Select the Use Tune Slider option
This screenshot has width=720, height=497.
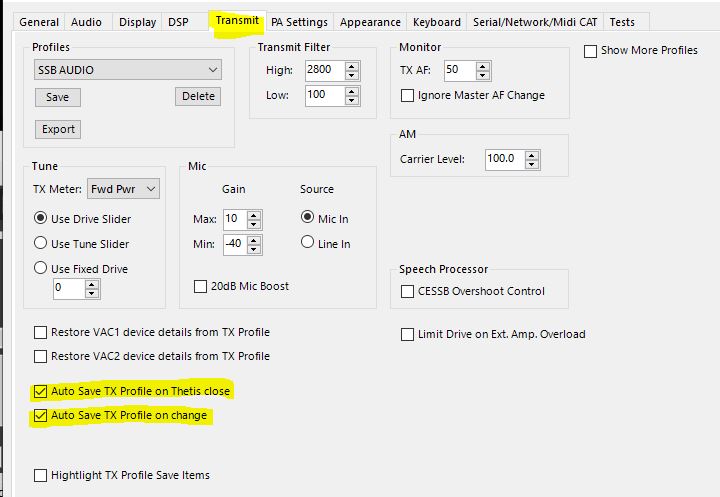(41, 244)
